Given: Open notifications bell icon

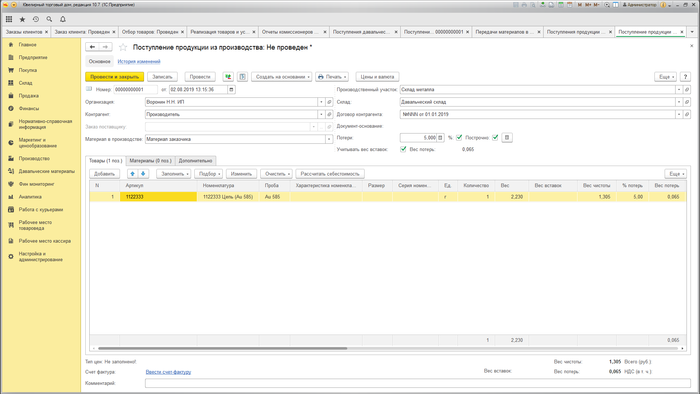Looking at the screenshot, I should [x=62, y=19].
